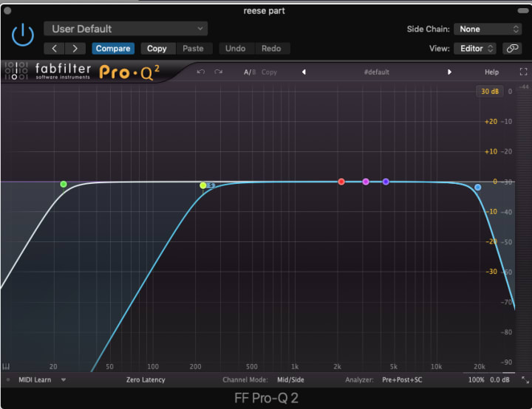Viewport: 532px width, 409px height.
Task: Close the plugin window with the gray dot
Action: click(x=7, y=10)
